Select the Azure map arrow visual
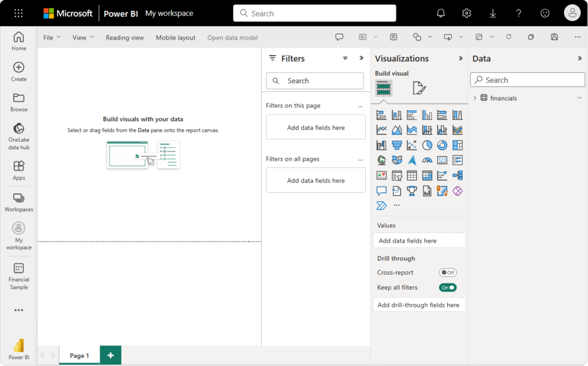 point(412,160)
